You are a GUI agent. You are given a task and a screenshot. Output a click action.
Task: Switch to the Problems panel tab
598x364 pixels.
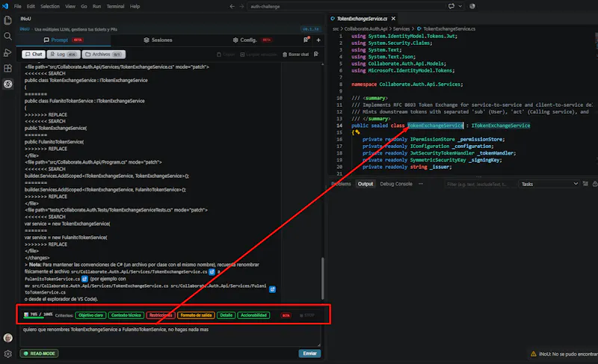pyautogui.click(x=341, y=184)
